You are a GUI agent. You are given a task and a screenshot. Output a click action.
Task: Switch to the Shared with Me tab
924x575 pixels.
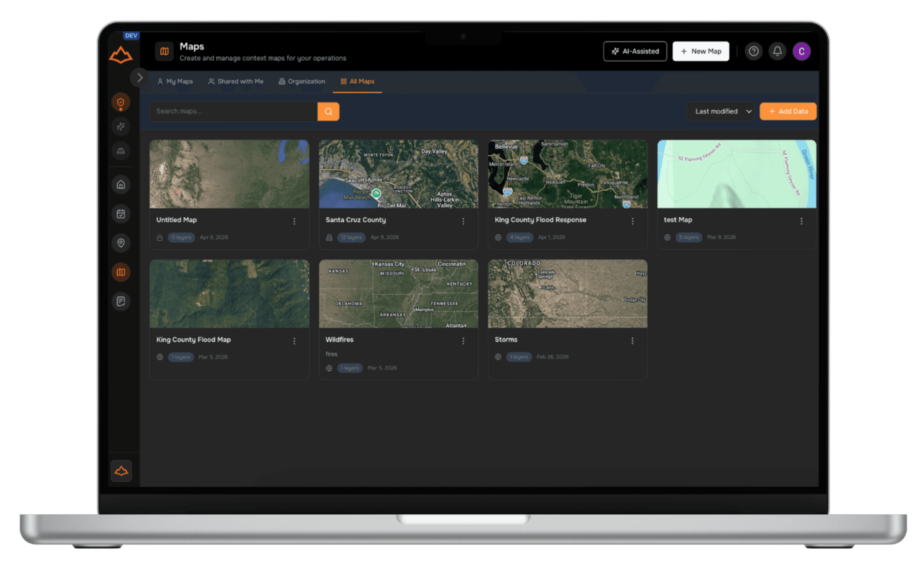pyautogui.click(x=236, y=81)
